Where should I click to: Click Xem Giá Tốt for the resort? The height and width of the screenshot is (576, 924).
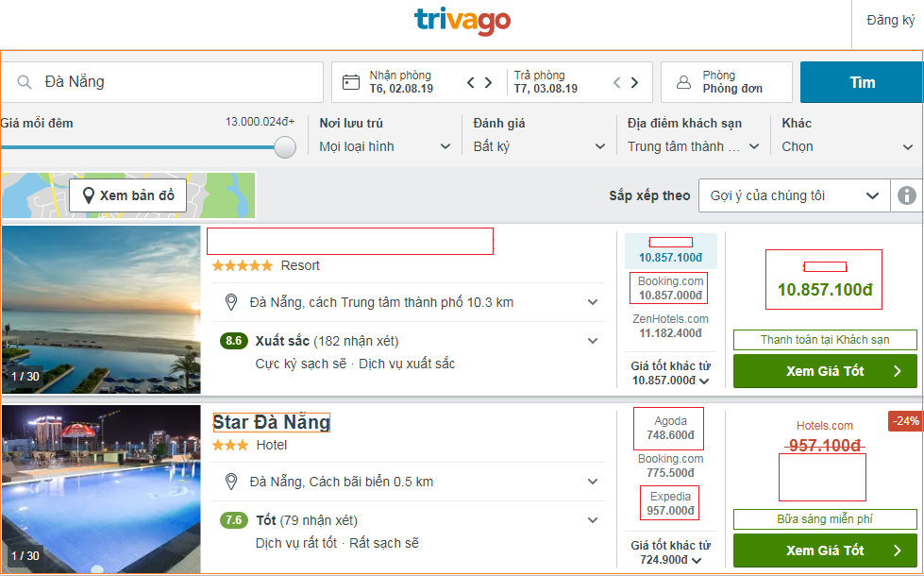point(825,371)
